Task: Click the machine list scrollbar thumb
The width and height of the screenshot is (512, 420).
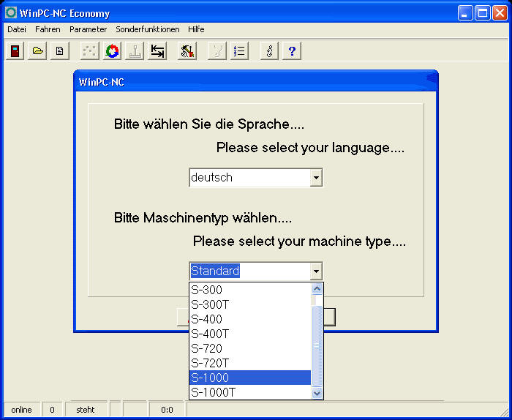Action: click(x=317, y=346)
